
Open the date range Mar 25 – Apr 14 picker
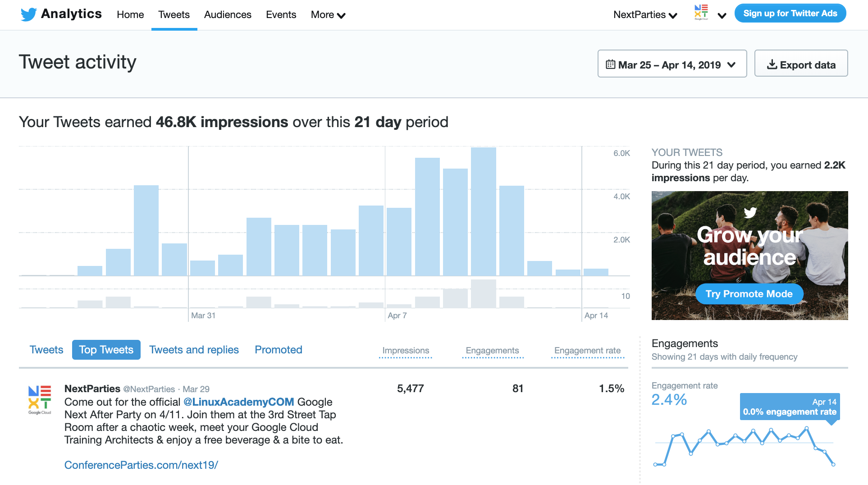(672, 64)
